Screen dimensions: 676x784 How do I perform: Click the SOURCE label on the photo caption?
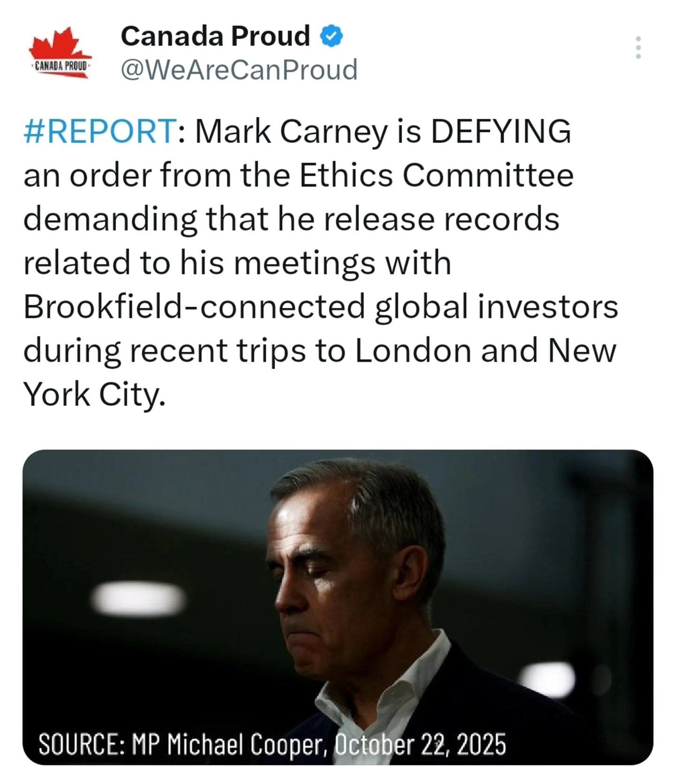click(82, 744)
